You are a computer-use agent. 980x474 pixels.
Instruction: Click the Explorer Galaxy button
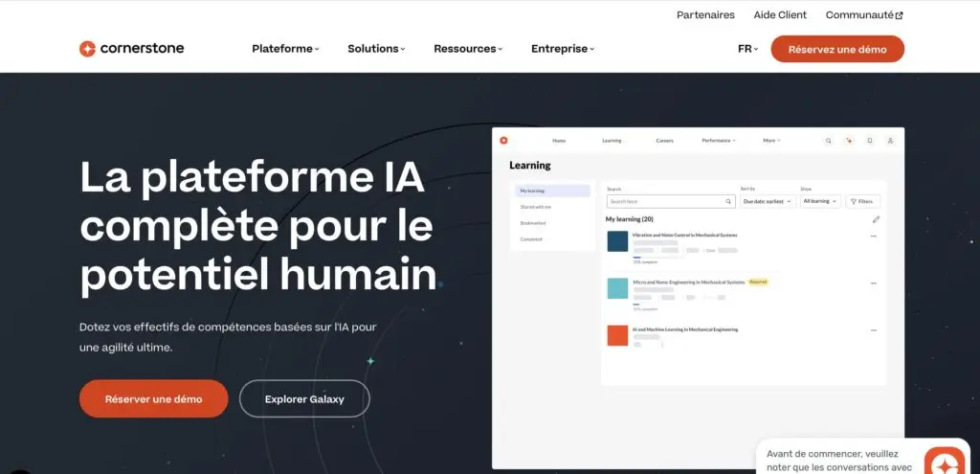pyautogui.click(x=304, y=399)
